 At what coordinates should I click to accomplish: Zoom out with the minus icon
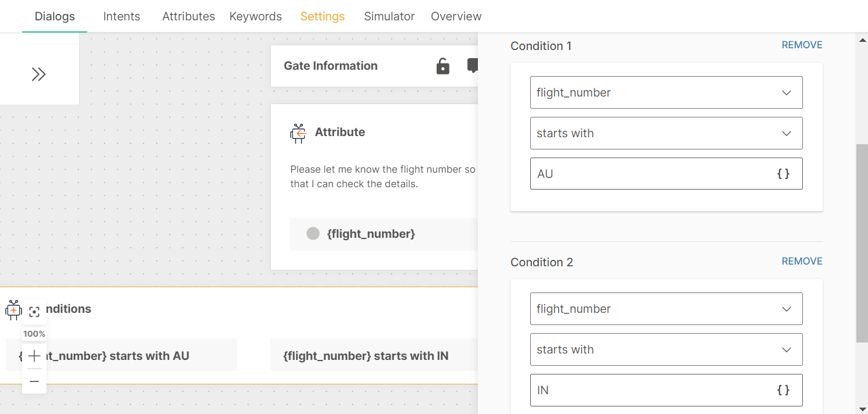pos(34,381)
